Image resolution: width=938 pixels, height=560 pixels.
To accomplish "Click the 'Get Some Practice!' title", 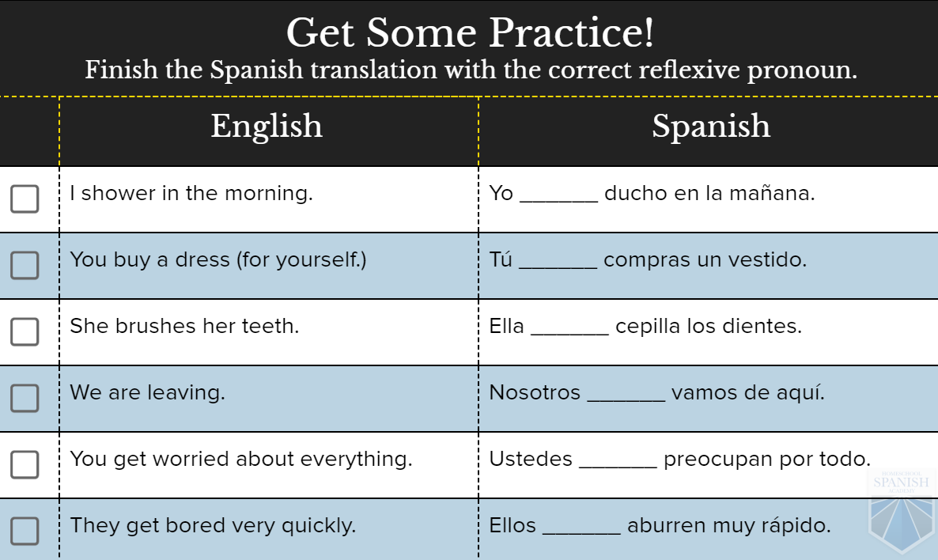I will [470, 33].
